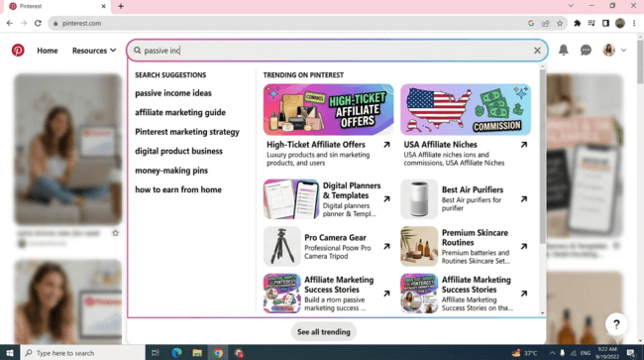Select suggestion 'how to earn from home'
The image size is (644, 360).
[178, 189]
